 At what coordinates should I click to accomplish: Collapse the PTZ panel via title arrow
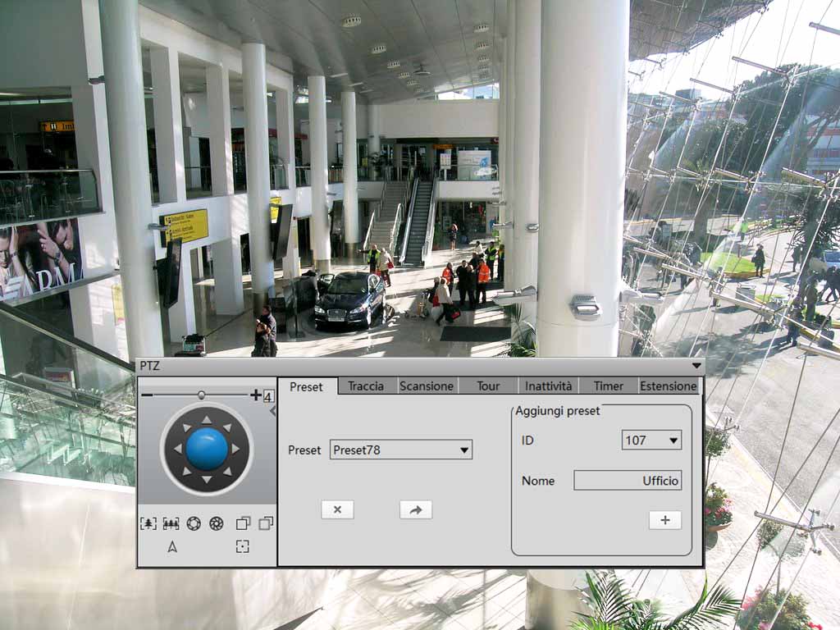[696, 365]
